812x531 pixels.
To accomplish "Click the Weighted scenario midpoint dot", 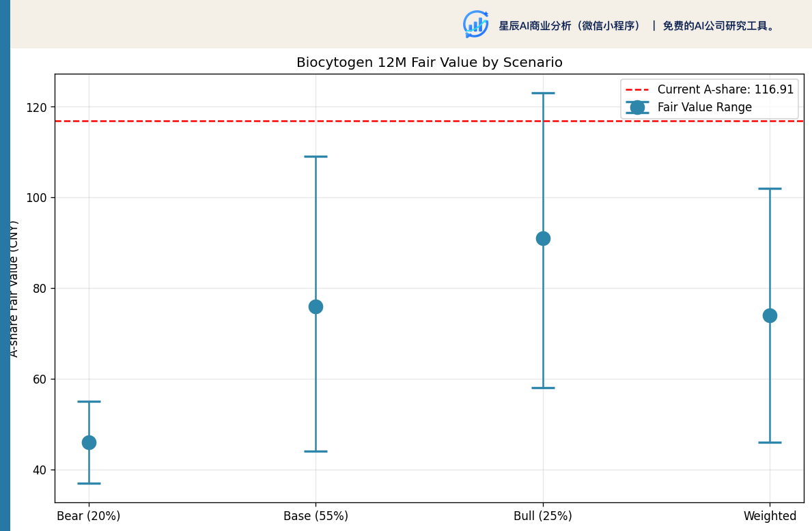I will pos(770,316).
